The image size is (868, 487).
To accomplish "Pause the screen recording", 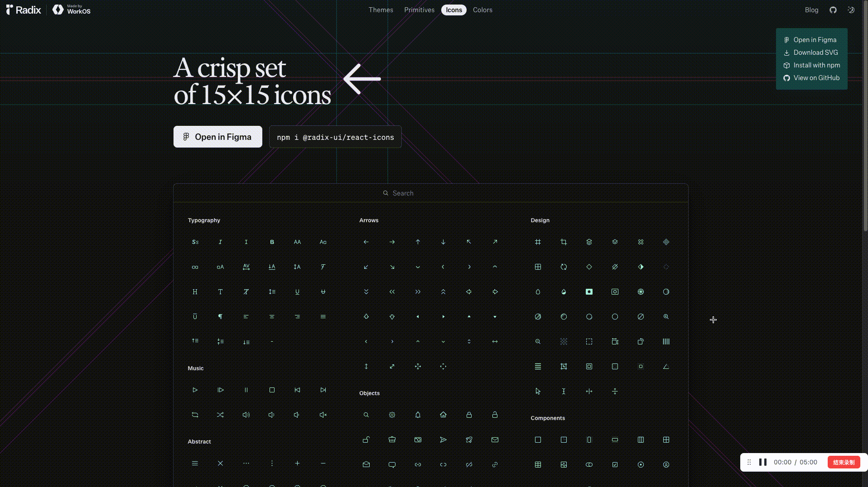I will [x=763, y=462].
